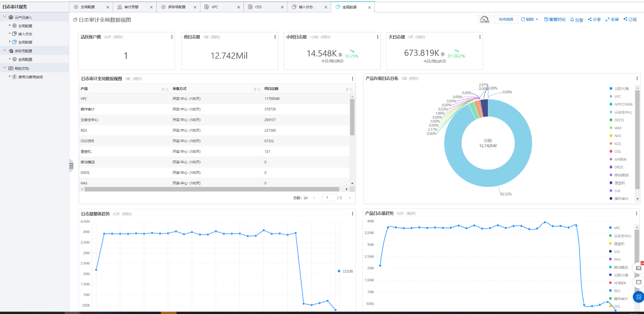Click the search icon in 周日志数 column header

point(351,90)
